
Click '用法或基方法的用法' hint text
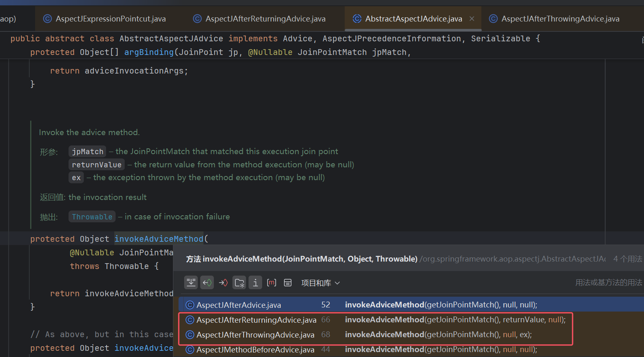coord(609,283)
